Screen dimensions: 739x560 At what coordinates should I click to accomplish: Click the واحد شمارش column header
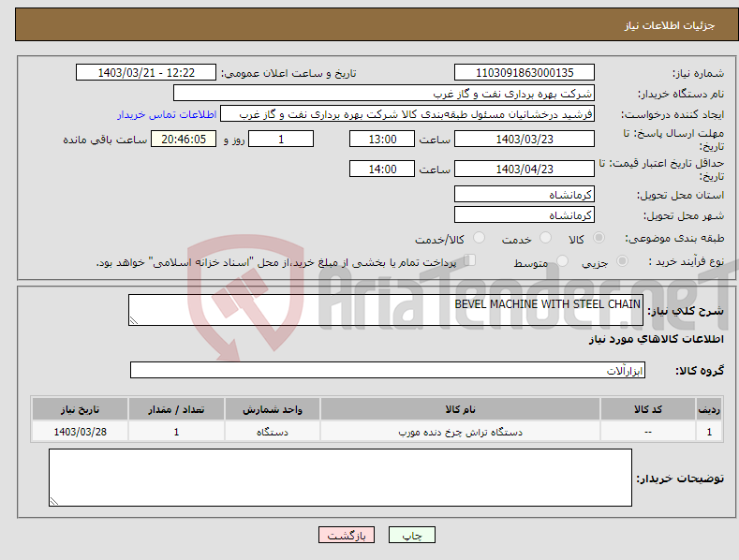(273, 409)
